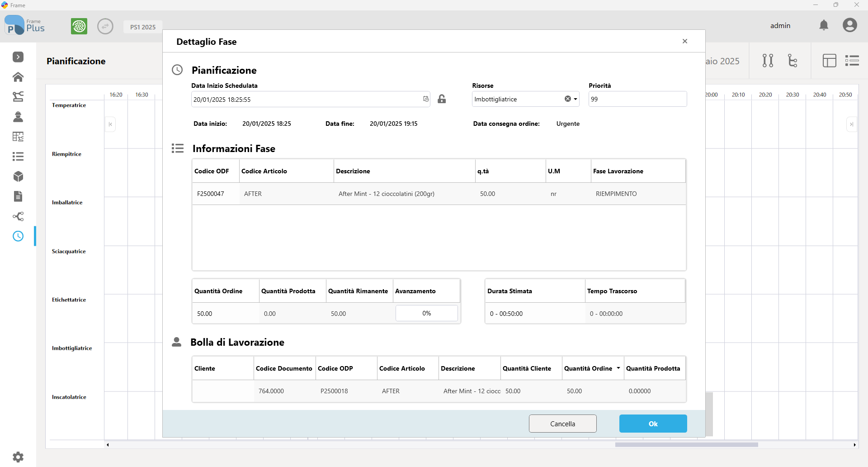Select the 764.0000 cell
This screenshot has width=868, height=467.
(284, 391)
